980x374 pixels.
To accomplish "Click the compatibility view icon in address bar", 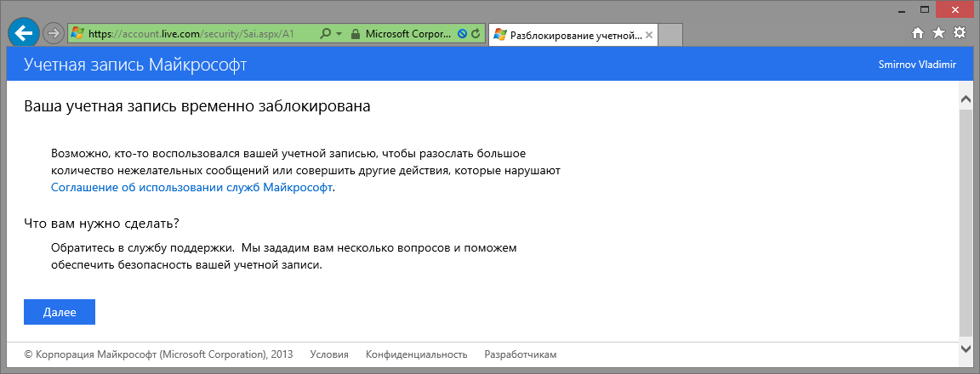I will click(462, 35).
